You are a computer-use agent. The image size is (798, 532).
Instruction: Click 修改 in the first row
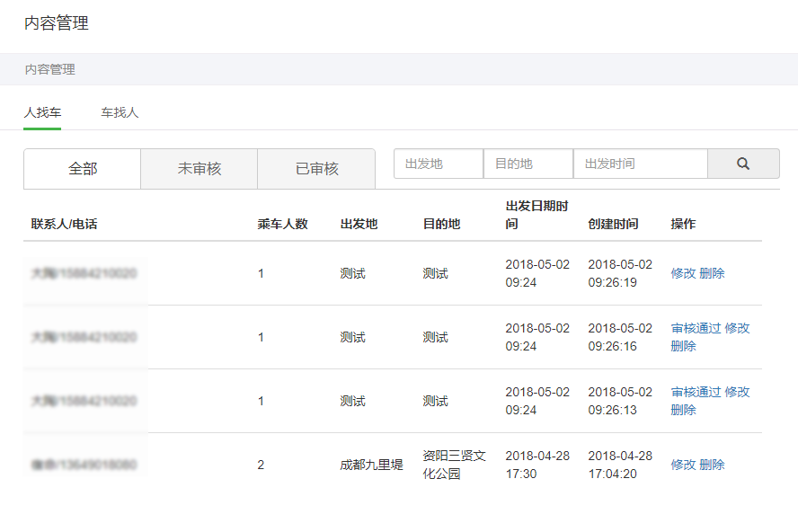683,273
